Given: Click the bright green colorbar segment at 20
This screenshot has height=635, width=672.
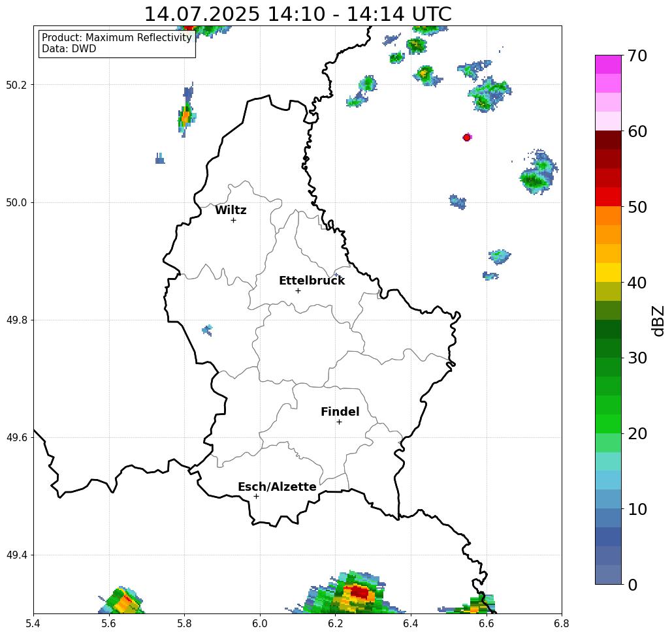Looking at the screenshot, I should [x=608, y=424].
